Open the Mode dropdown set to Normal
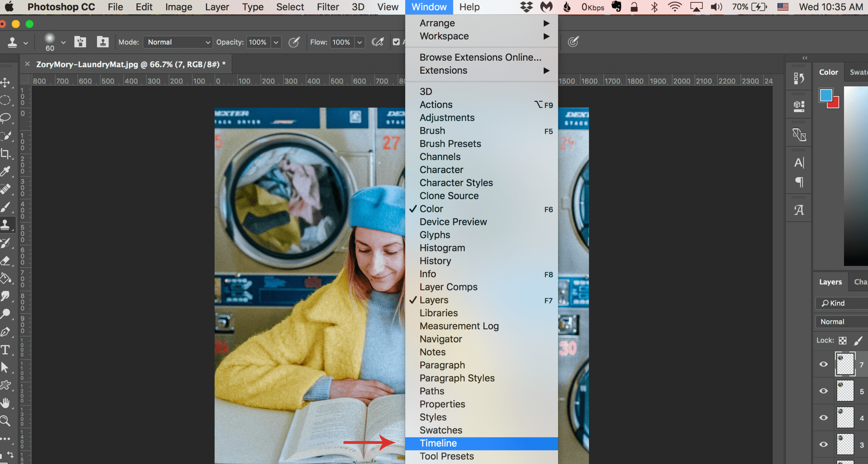This screenshot has height=464, width=868. pos(178,42)
